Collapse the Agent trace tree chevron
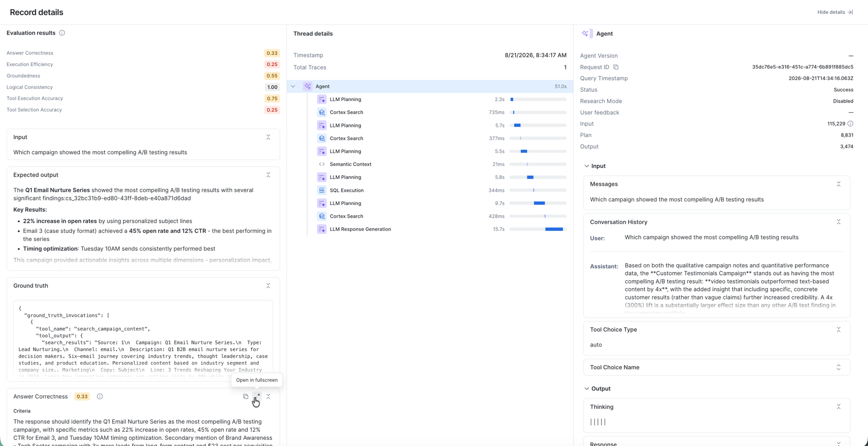 point(293,86)
